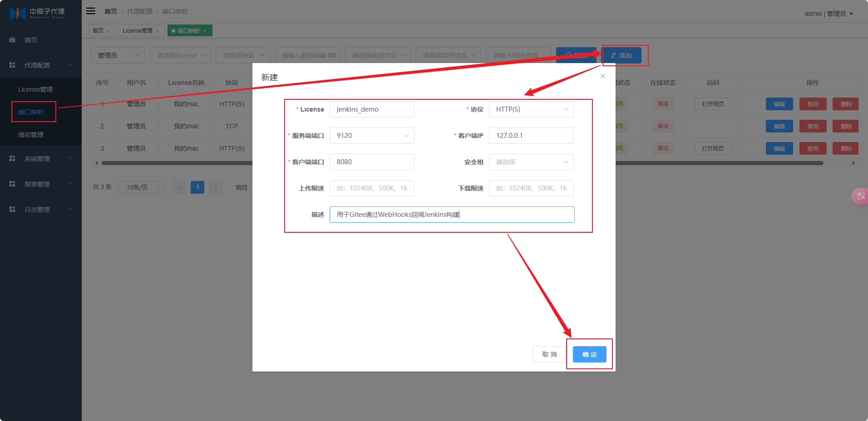Go to next page arrow
The height and width of the screenshot is (421, 868).
[x=216, y=187]
